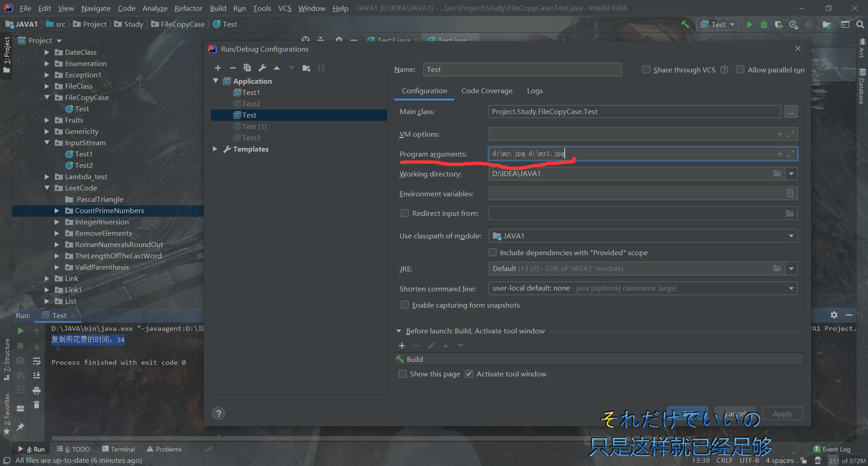Remove selected configuration with minus icon
The height and width of the screenshot is (466, 868).
coord(232,68)
